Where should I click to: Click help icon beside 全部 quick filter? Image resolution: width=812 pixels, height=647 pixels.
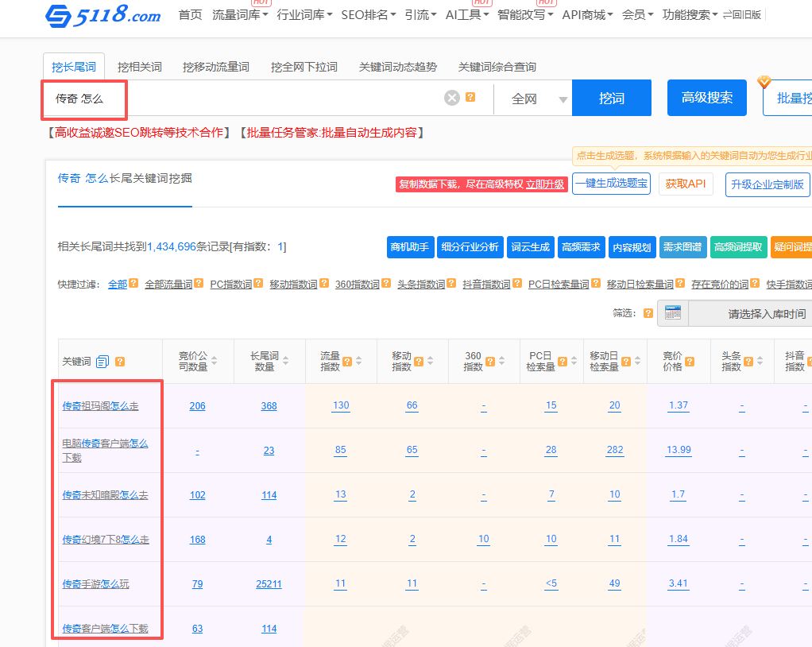click(x=133, y=283)
